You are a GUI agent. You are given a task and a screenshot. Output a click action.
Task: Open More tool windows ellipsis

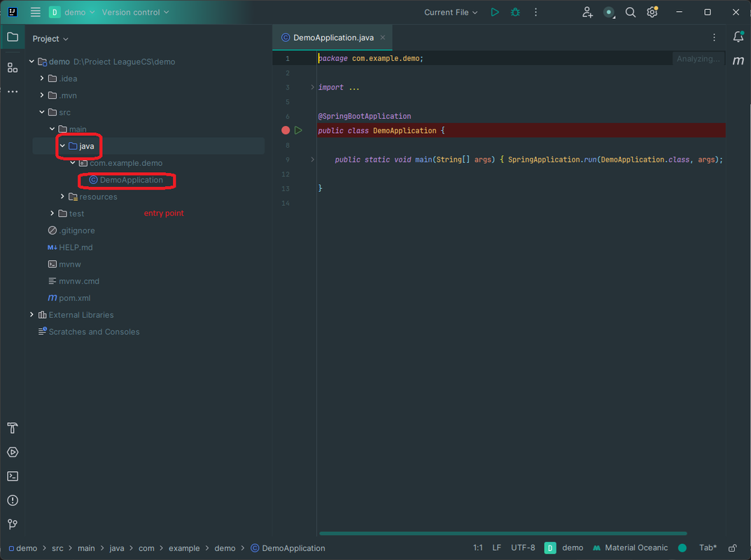pos(13,91)
